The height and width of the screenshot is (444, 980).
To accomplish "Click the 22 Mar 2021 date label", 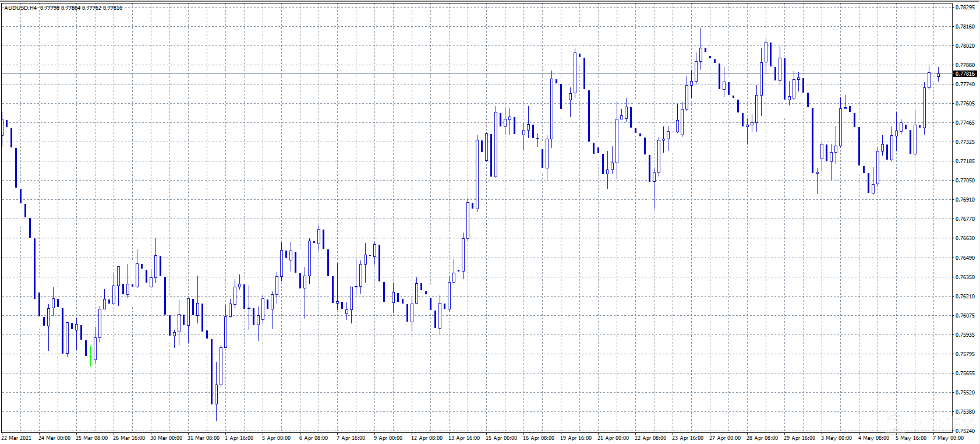I will tap(16, 438).
